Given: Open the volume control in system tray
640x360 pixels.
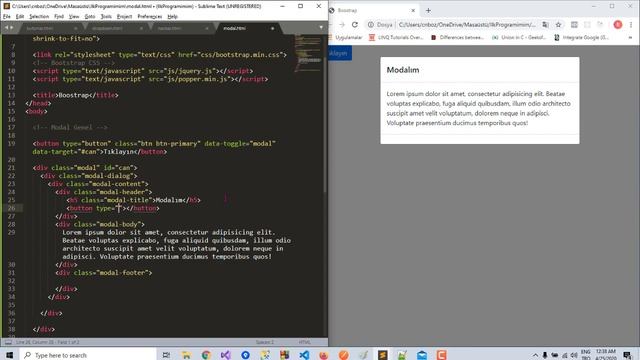Looking at the screenshot, I should 573,355.
